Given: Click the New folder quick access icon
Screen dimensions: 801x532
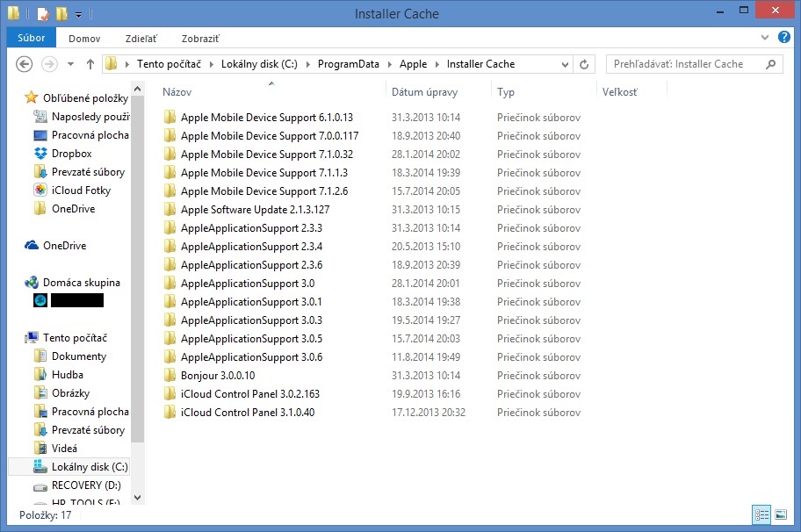Looking at the screenshot, I should [x=61, y=13].
